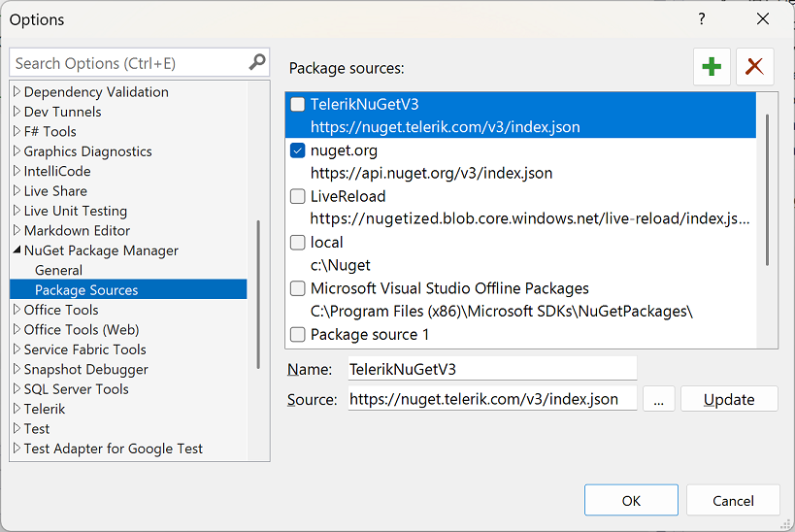Focus the Name text field
Image resolution: width=795 pixels, height=532 pixels.
tap(492, 369)
